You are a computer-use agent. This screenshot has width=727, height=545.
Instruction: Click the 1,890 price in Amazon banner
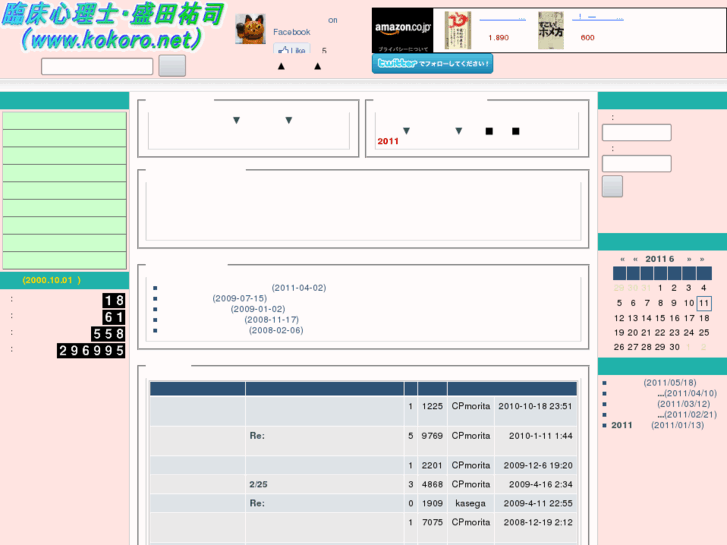coord(498,38)
